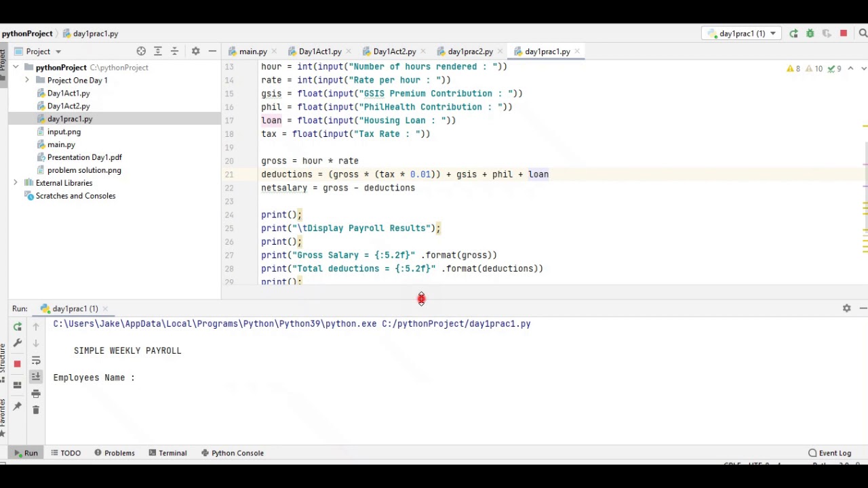Clear console with trash icon
This screenshot has width=868, height=488.
pyautogui.click(x=36, y=409)
